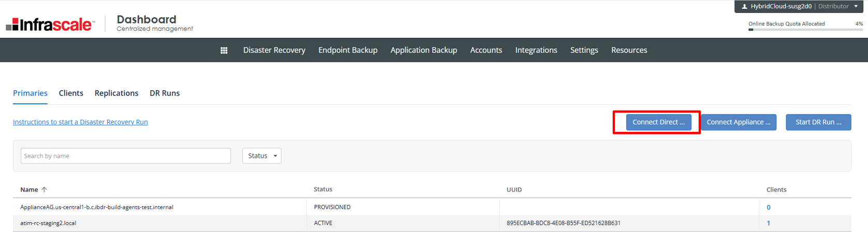
Task: Sort by Name column arrow
Action: [45, 189]
